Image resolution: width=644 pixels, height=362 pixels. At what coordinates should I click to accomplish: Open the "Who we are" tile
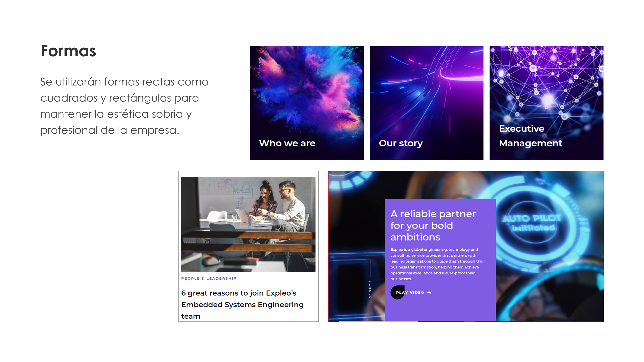(307, 103)
